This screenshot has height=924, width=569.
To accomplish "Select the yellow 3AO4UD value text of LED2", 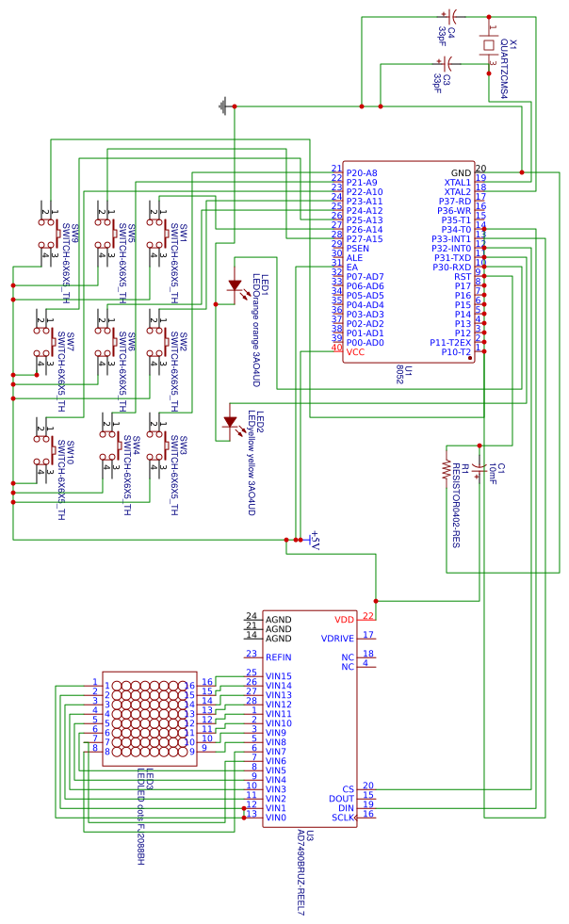I will click(x=252, y=477).
